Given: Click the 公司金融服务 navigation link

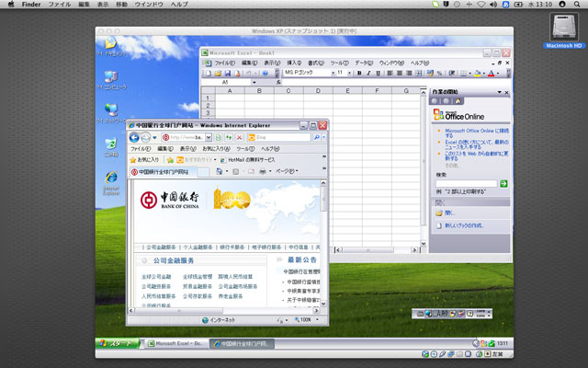Looking at the screenshot, I should point(162,247).
